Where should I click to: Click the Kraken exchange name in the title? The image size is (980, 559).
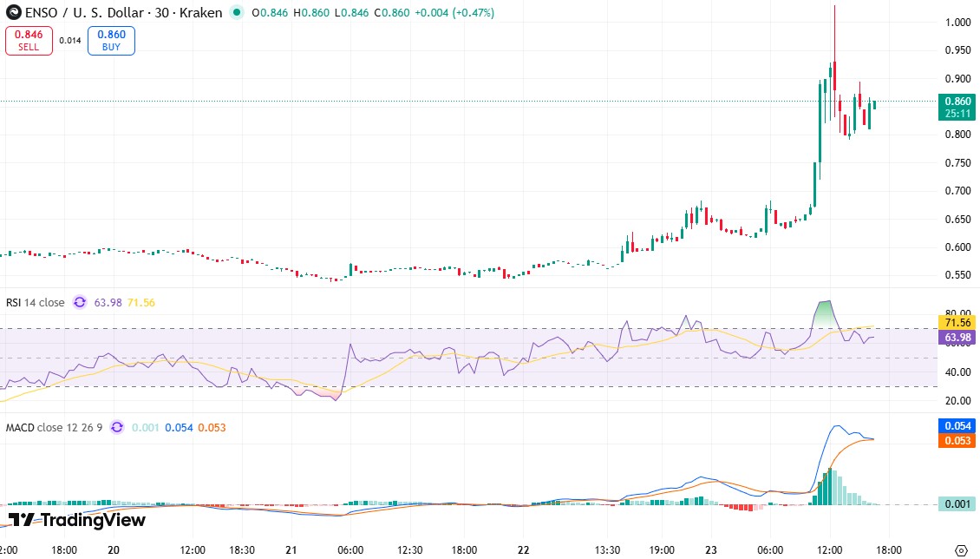tap(203, 13)
